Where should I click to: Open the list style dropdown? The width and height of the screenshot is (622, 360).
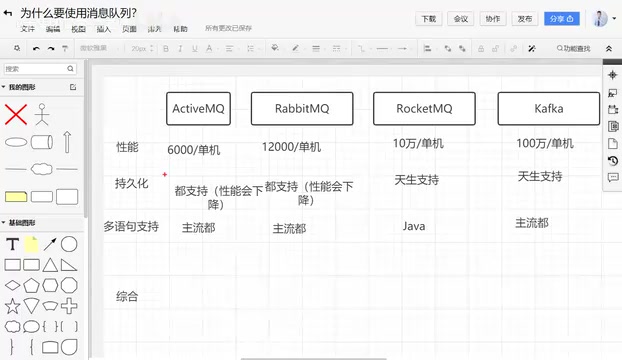coord(252,48)
